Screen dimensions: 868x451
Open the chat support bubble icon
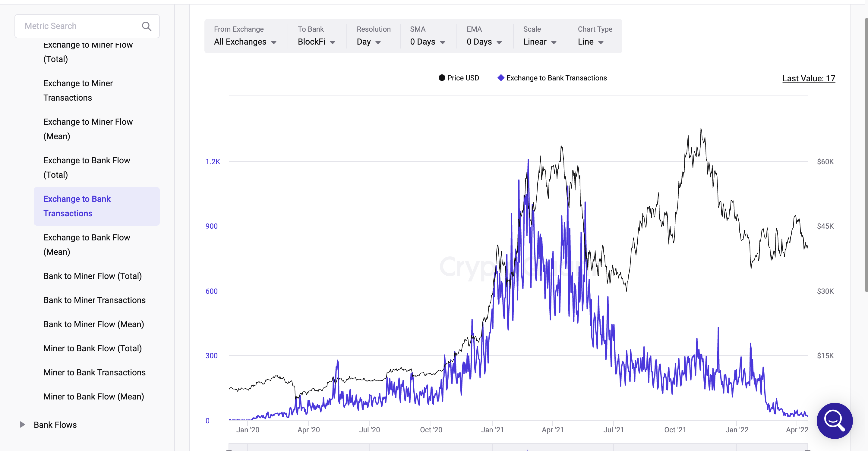pyautogui.click(x=834, y=420)
